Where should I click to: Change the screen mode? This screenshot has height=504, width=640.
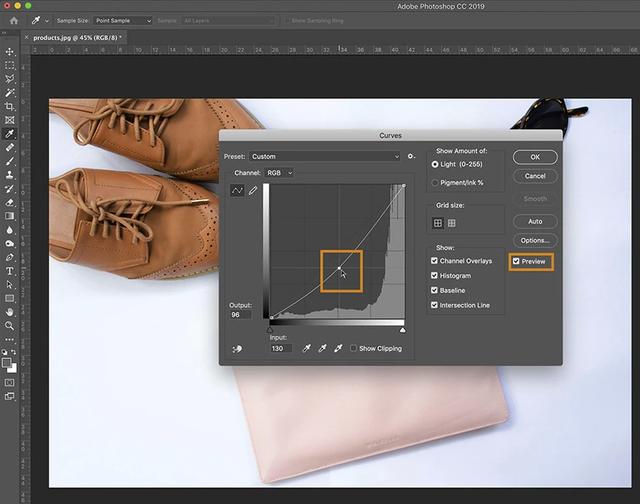tap(9, 396)
